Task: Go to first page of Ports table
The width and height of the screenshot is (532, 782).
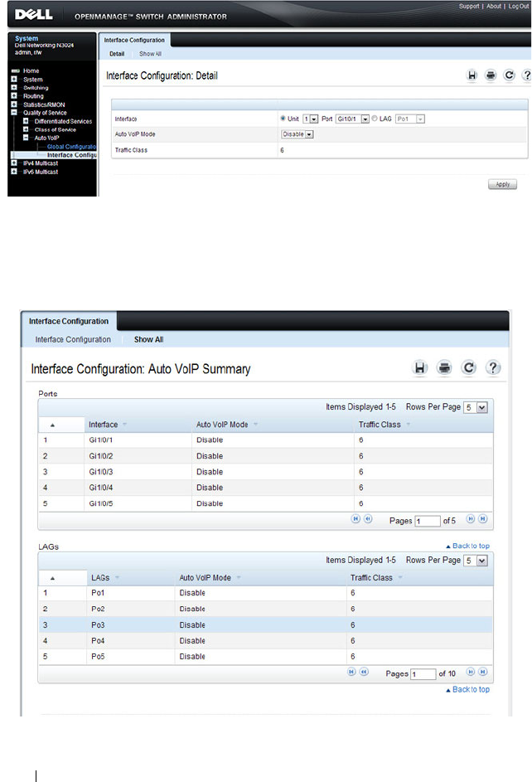Action: click(x=355, y=518)
